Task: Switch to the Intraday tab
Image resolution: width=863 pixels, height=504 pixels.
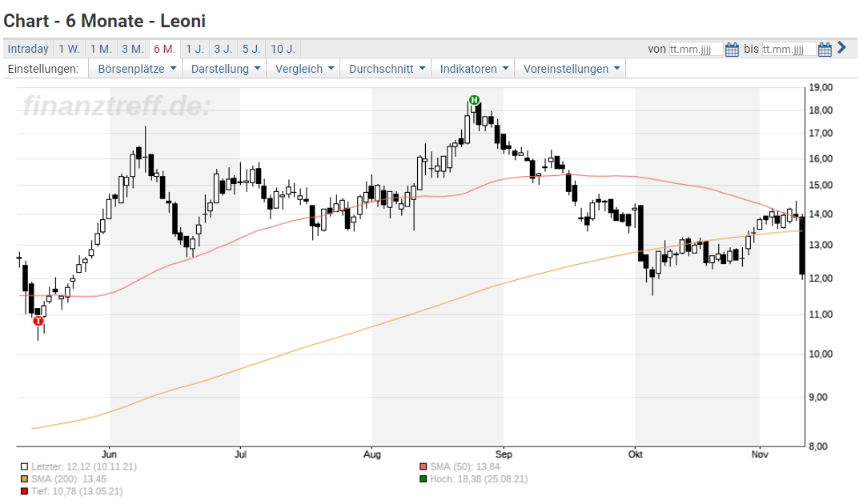Action: point(28,49)
